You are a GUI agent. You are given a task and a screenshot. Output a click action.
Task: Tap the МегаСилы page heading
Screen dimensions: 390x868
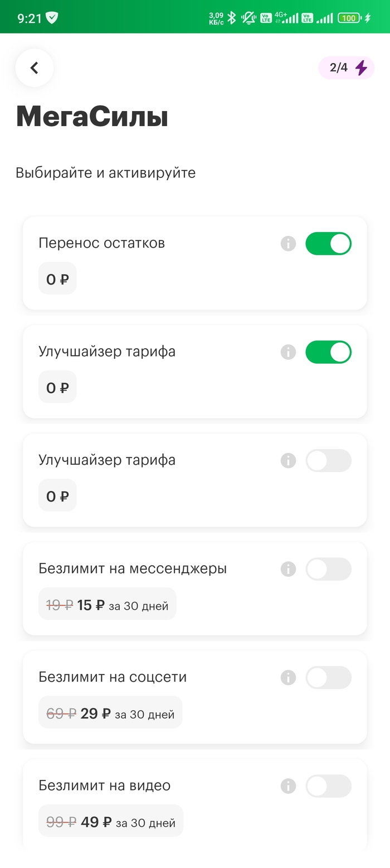pos(92,117)
